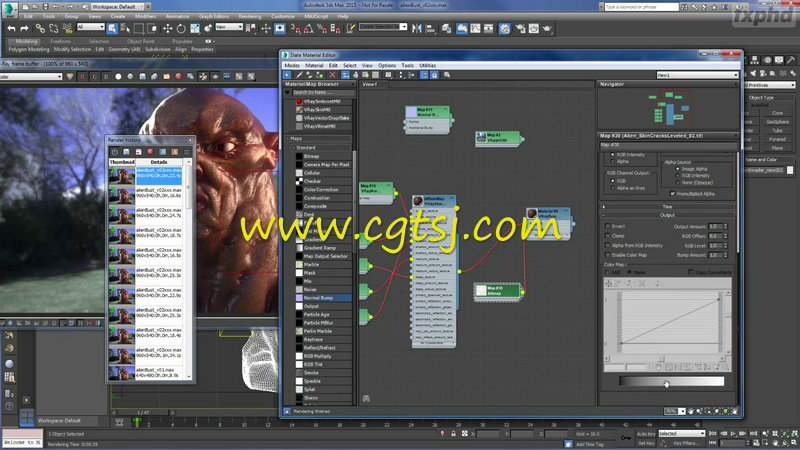Viewport: 800px width, 450px height.
Task: Click the Key Mode Toggle icon near Auto Key
Action: point(626,438)
